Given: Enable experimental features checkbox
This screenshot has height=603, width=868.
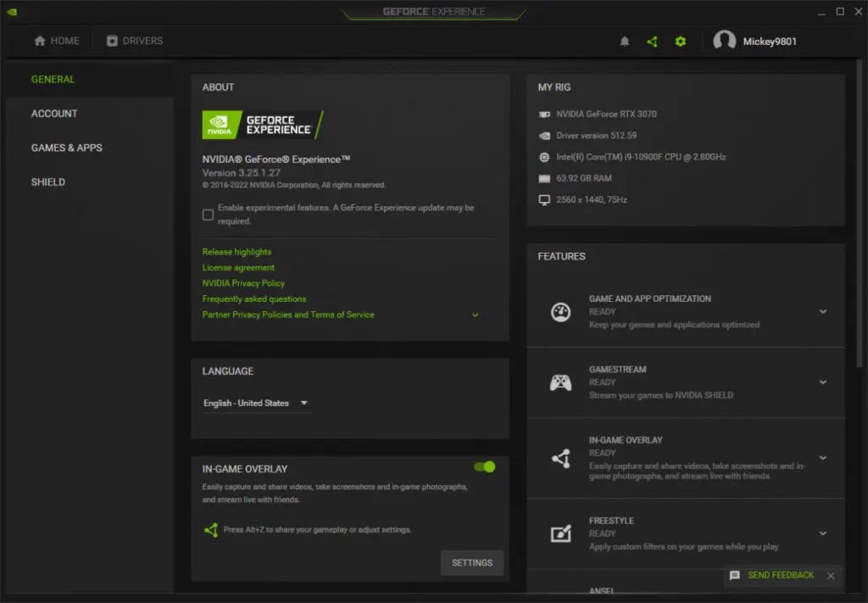Looking at the screenshot, I should point(209,215).
